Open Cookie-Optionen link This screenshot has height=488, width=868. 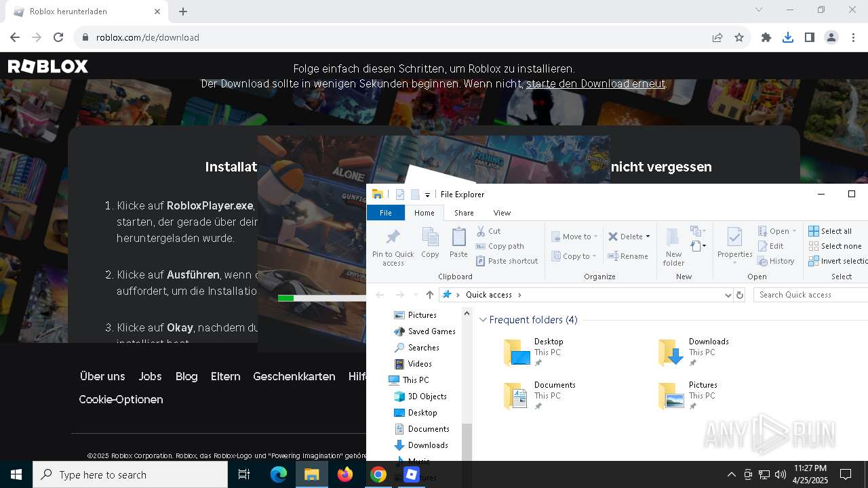coord(121,399)
